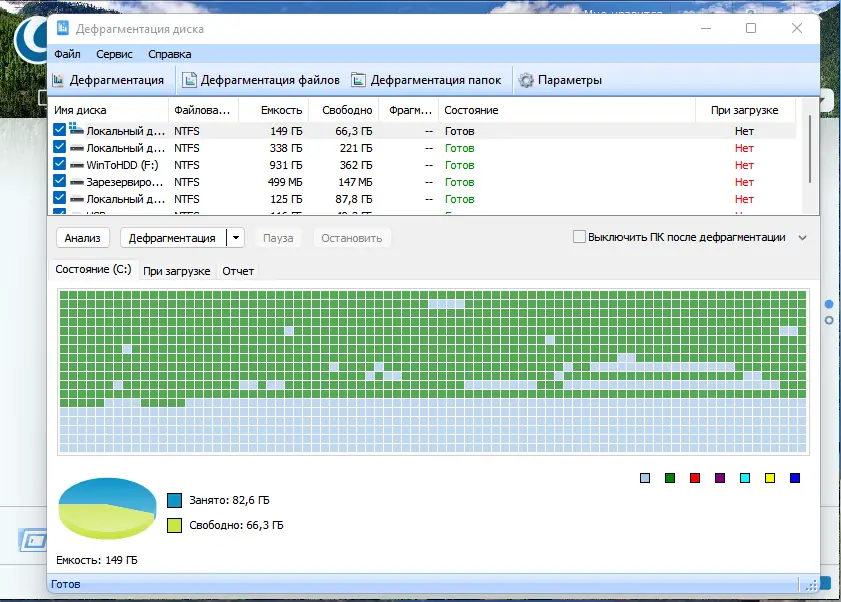The width and height of the screenshot is (841, 602).
Task: Click the 87,8 ГБ free space value
Action: click(x=353, y=199)
